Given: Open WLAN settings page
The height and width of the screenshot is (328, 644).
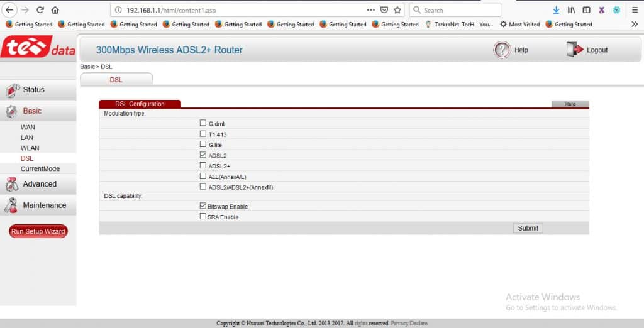Looking at the screenshot, I should (30, 148).
